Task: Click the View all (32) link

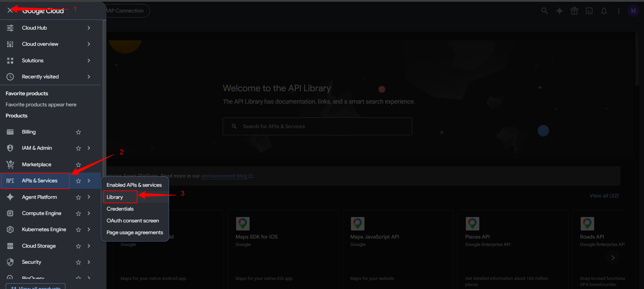Action: [604, 196]
